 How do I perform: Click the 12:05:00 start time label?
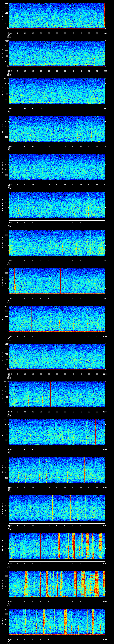tap(9, 184)
